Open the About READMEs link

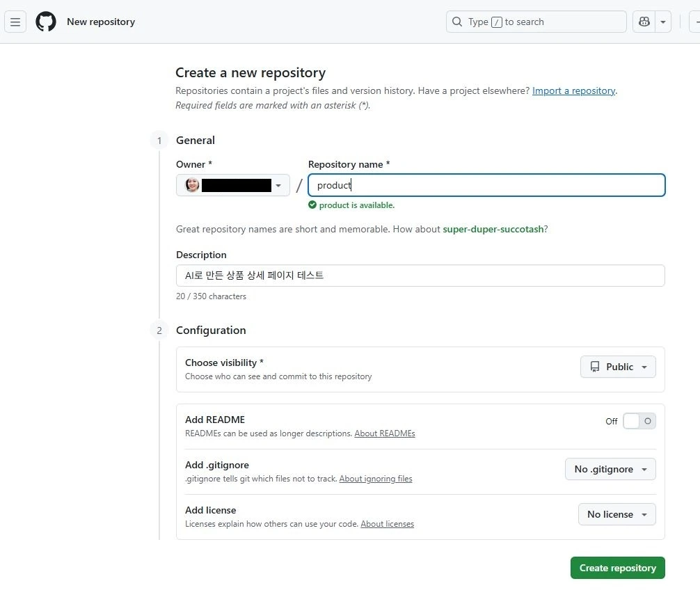[385, 433]
